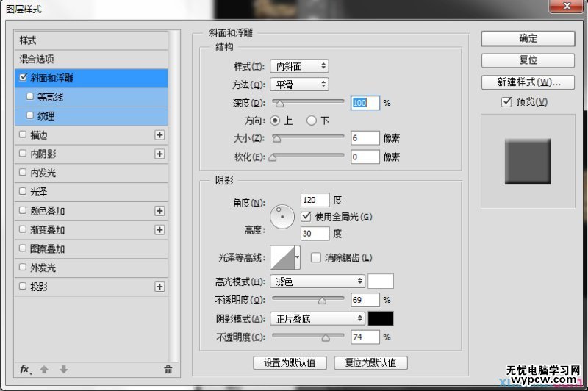
Task: Toggle the 使用全局光 checkbox
Action: 306,216
